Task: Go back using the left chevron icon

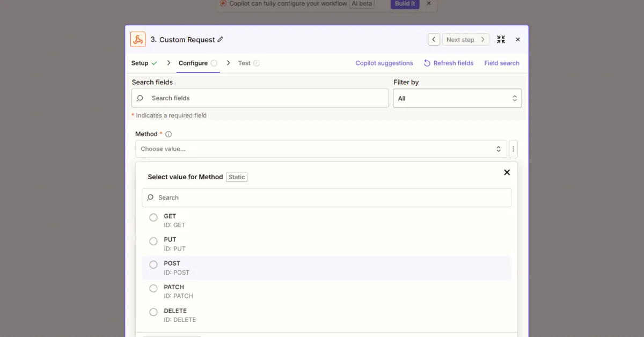Action: (434, 39)
